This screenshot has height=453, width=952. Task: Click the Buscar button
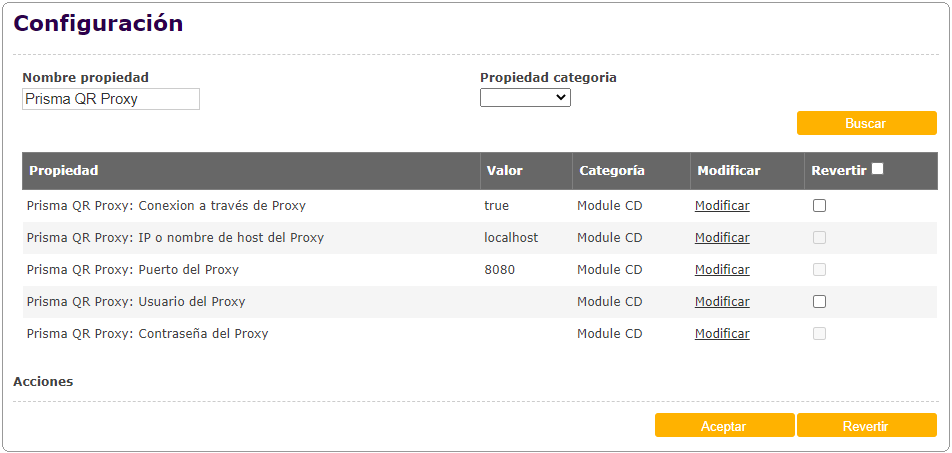[x=866, y=123]
